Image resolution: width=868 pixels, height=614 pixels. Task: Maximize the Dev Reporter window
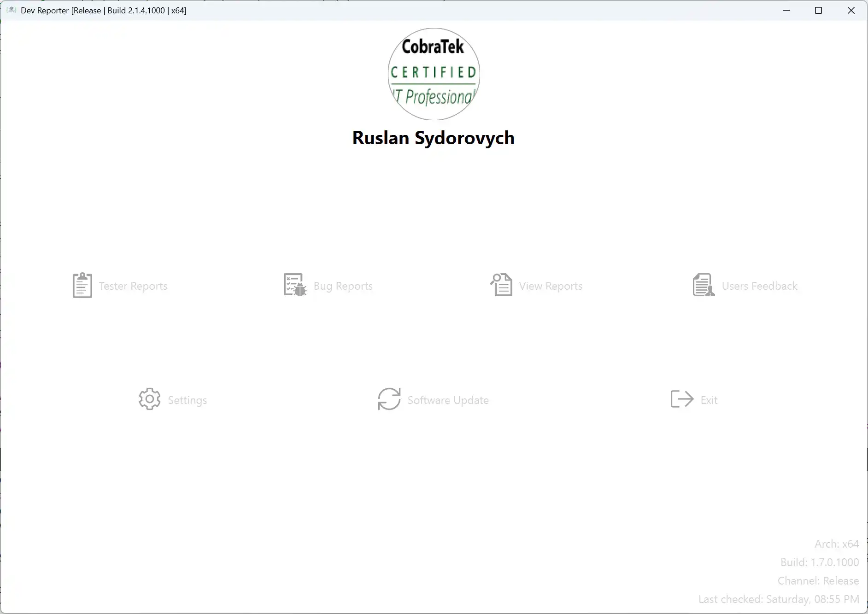point(818,10)
